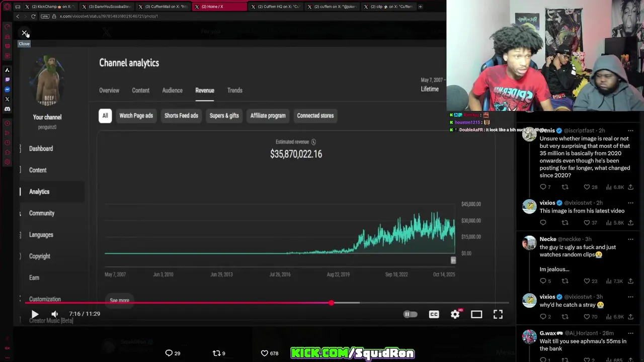Image resolution: width=644 pixels, height=362 pixels.
Task: Open a new browser tab with plus
Action: pyautogui.click(x=420, y=7)
